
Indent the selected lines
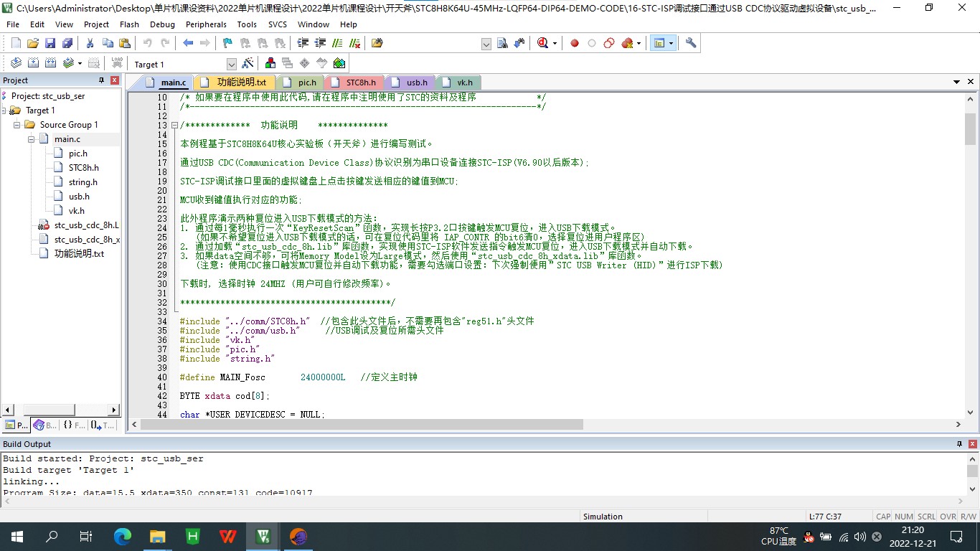coord(303,43)
